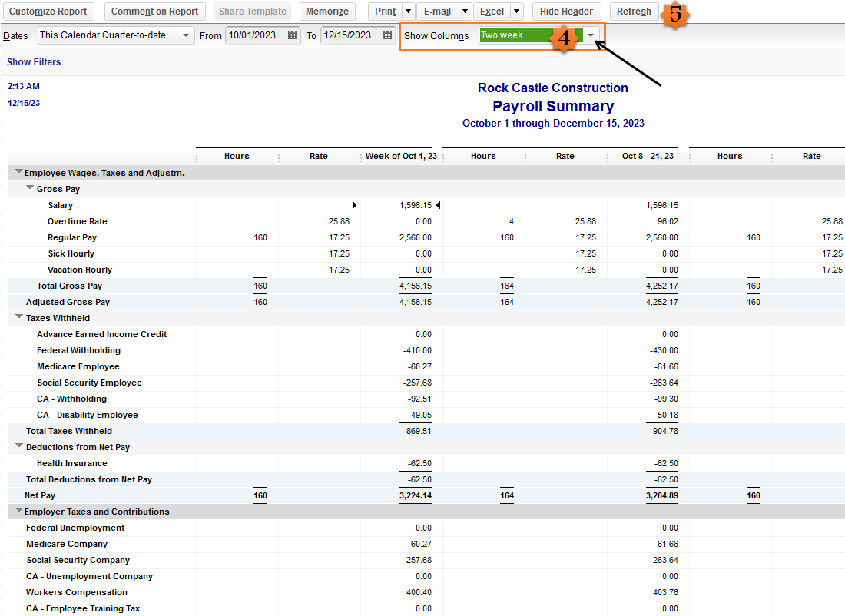
Task: Select the Total Gross Pay row label
Action: (69, 286)
